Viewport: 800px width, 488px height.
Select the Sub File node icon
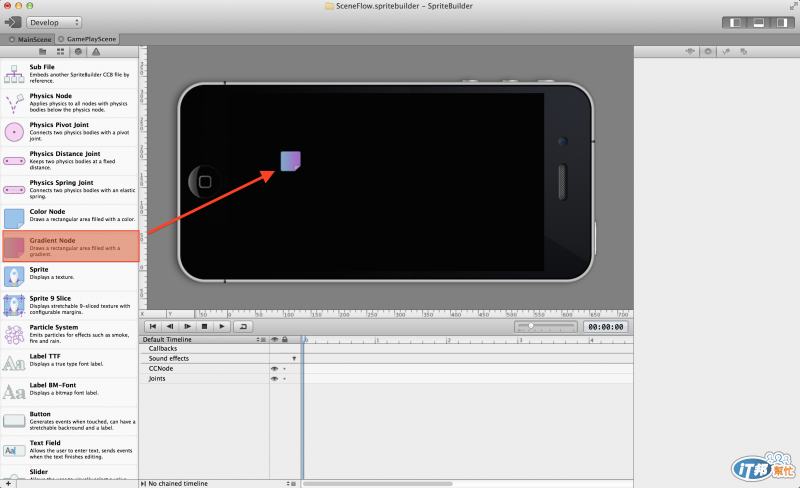[14, 74]
